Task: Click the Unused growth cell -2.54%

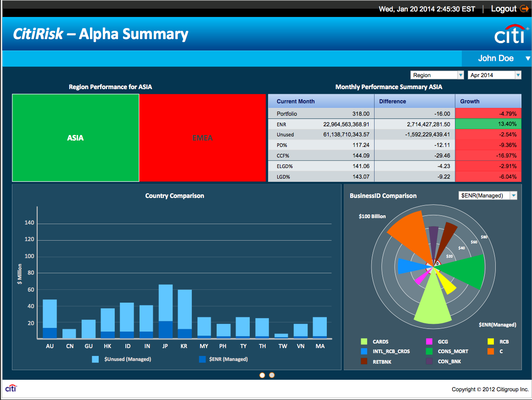Action: coord(488,135)
